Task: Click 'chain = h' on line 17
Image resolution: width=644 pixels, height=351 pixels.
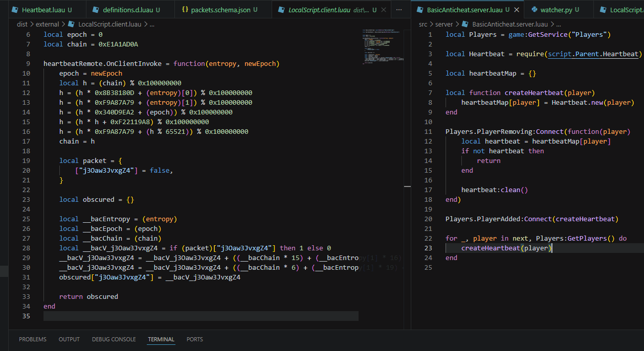Action: click(x=77, y=141)
